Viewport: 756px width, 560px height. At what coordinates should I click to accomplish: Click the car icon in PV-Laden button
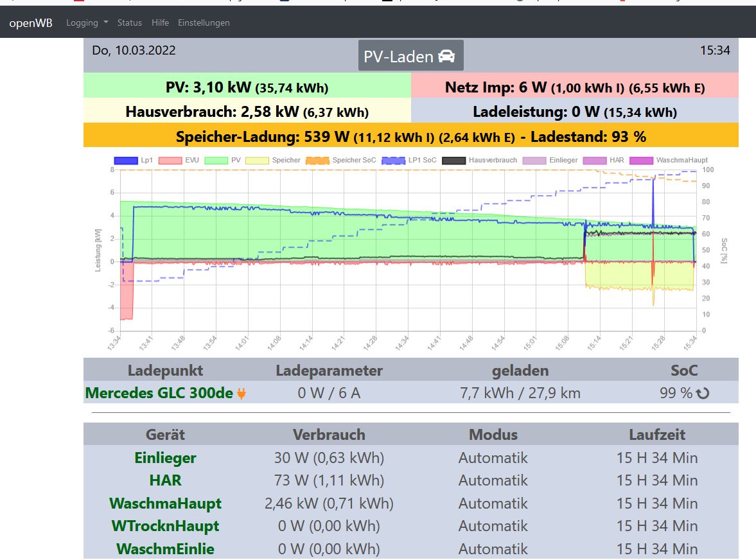[x=446, y=57]
